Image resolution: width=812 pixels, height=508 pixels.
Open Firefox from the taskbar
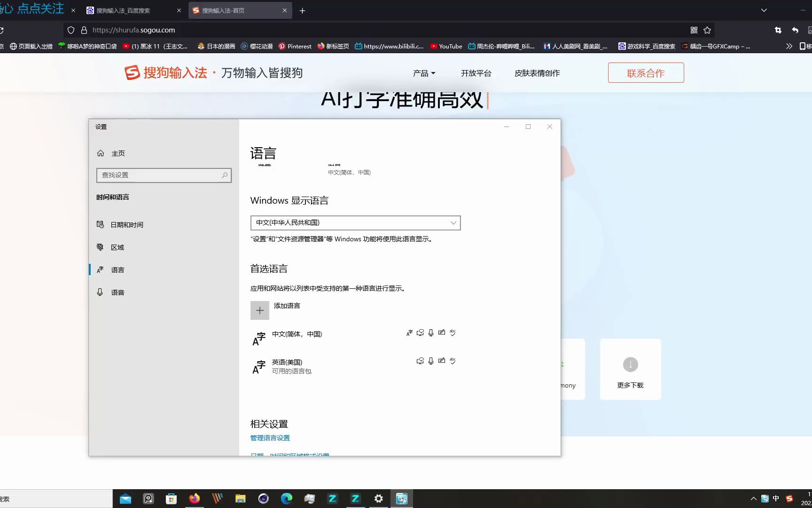195,498
